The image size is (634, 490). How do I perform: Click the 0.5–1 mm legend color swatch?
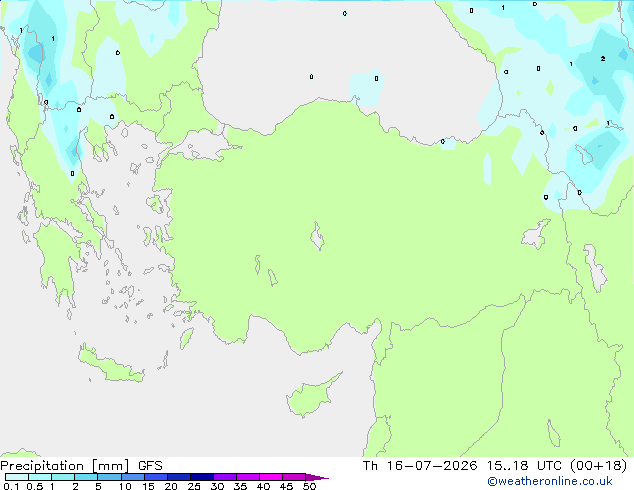40,477
